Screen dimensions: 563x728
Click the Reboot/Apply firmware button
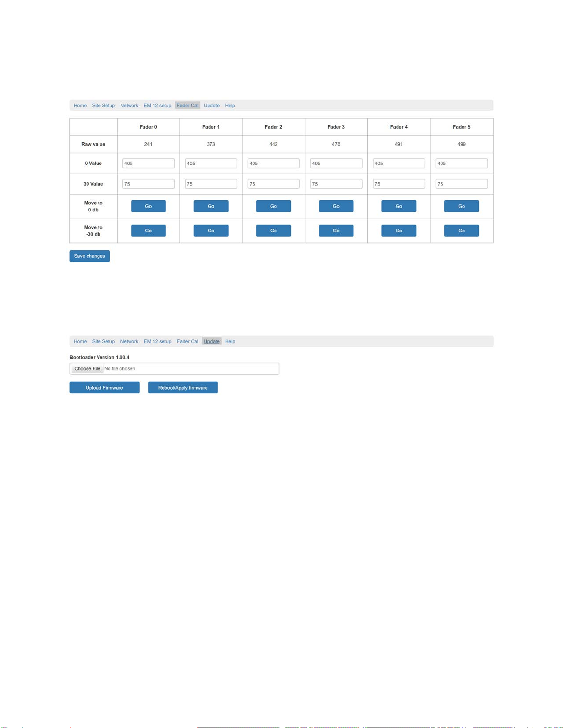(183, 388)
